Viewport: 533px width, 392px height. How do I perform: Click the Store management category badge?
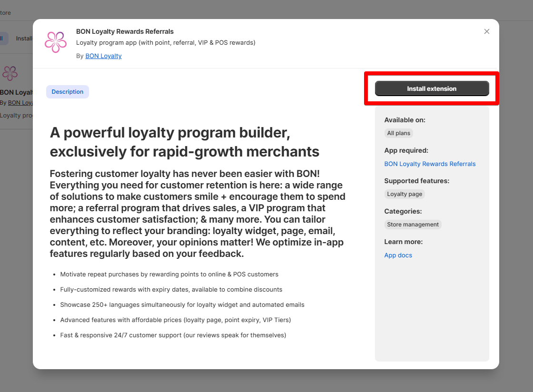click(x=413, y=225)
